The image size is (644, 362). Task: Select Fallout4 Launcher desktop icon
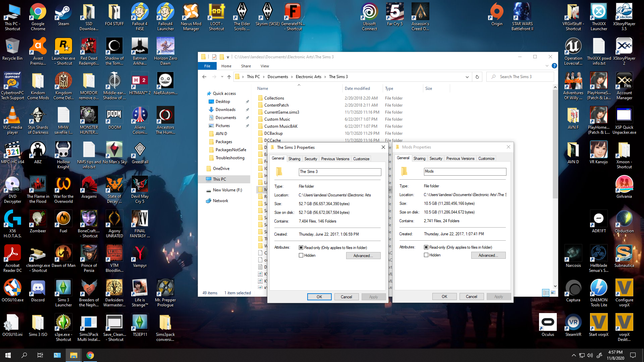click(165, 17)
